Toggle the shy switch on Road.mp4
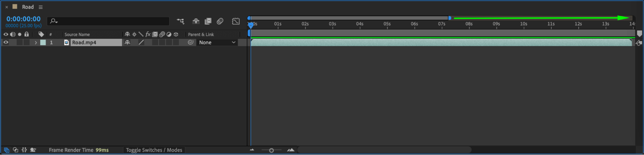 click(x=127, y=42)
